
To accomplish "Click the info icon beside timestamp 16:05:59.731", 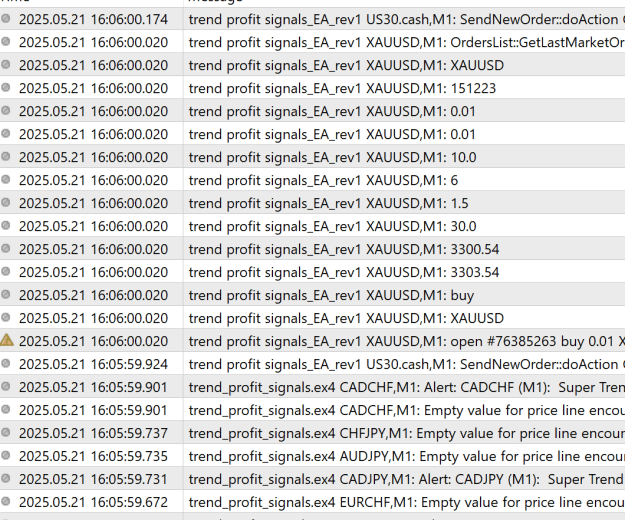I will pos(6,478).
